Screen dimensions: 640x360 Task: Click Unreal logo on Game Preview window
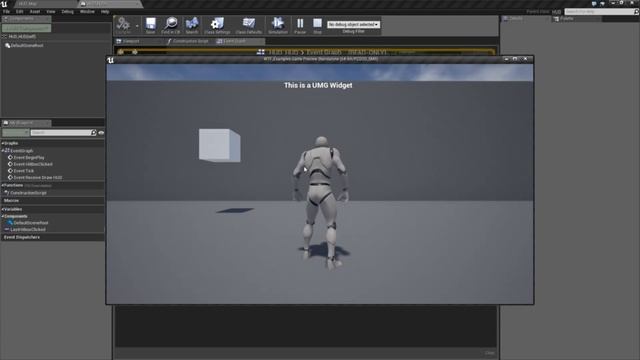point(110,60)
